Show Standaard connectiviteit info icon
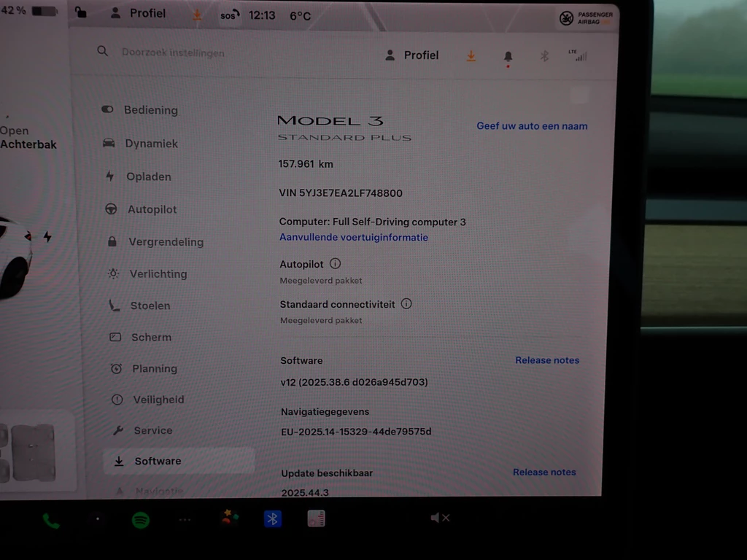 [406, 304]
